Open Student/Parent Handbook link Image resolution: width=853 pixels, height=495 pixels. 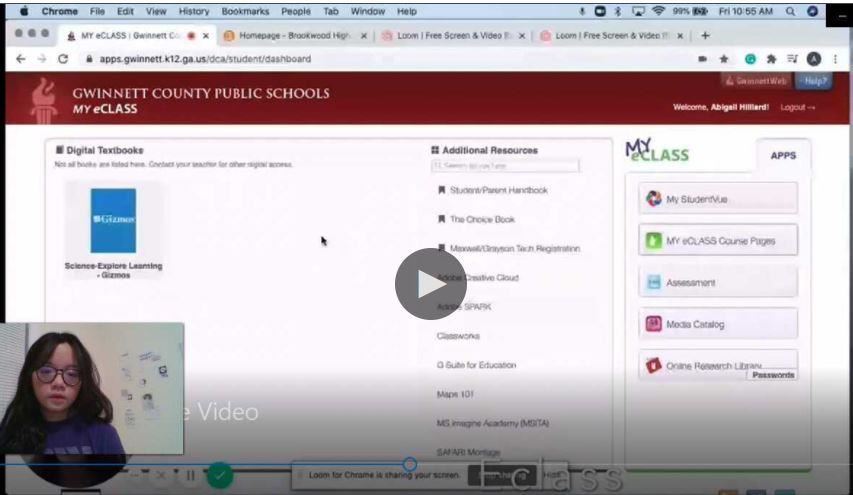(498, 190)
